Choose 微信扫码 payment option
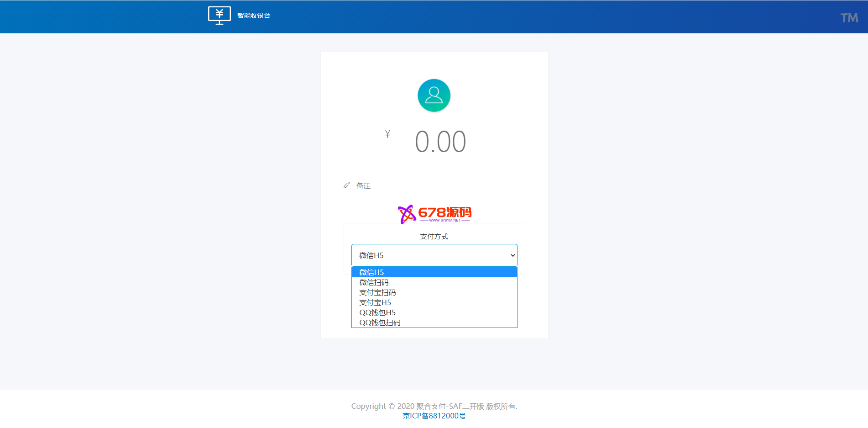Viewport: 868px width, 428px height. (374, 282)
